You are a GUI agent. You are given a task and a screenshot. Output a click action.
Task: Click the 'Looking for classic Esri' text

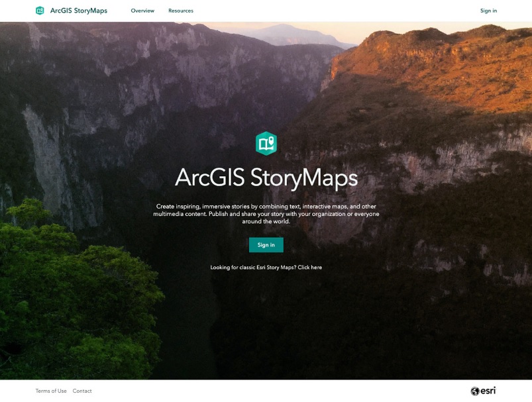(252, 268)
